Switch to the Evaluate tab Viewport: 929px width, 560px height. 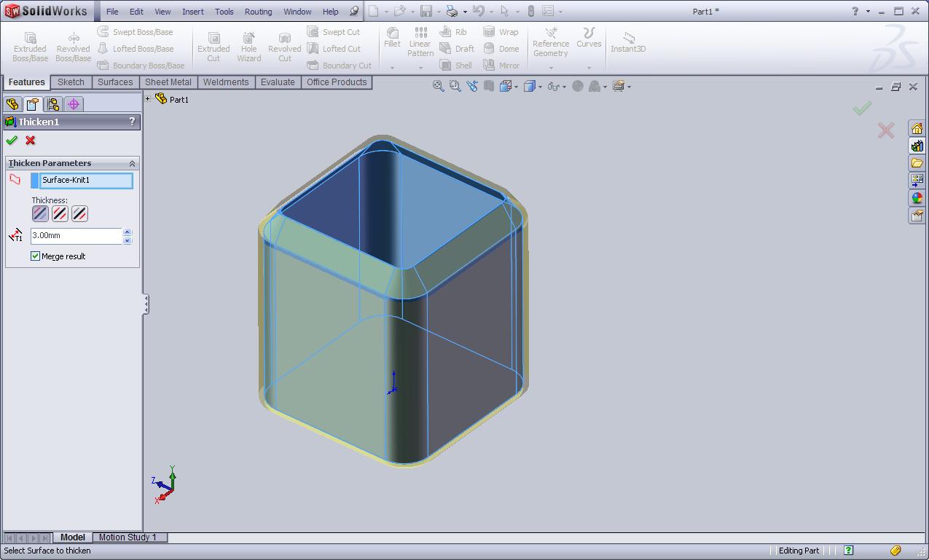click(278, 82)
